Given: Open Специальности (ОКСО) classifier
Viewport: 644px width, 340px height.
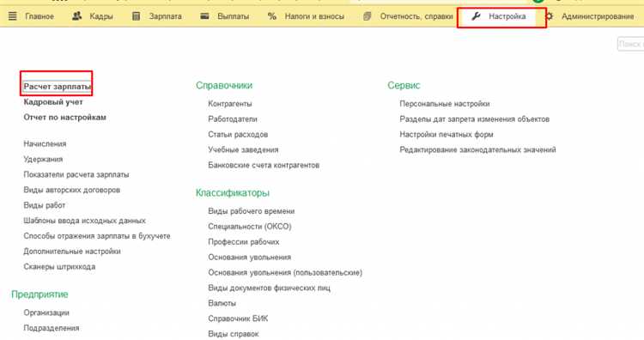Looking at the screenshot, I should pos(250,227).
